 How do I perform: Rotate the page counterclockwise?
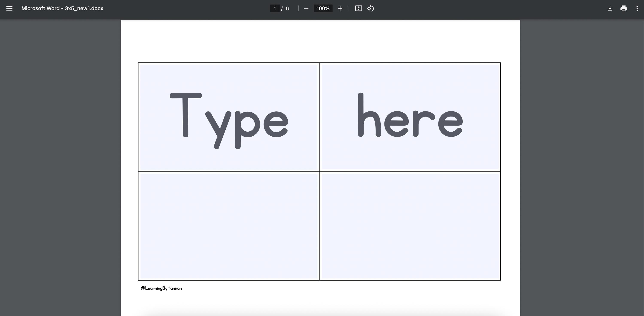[x=370, y=8]
